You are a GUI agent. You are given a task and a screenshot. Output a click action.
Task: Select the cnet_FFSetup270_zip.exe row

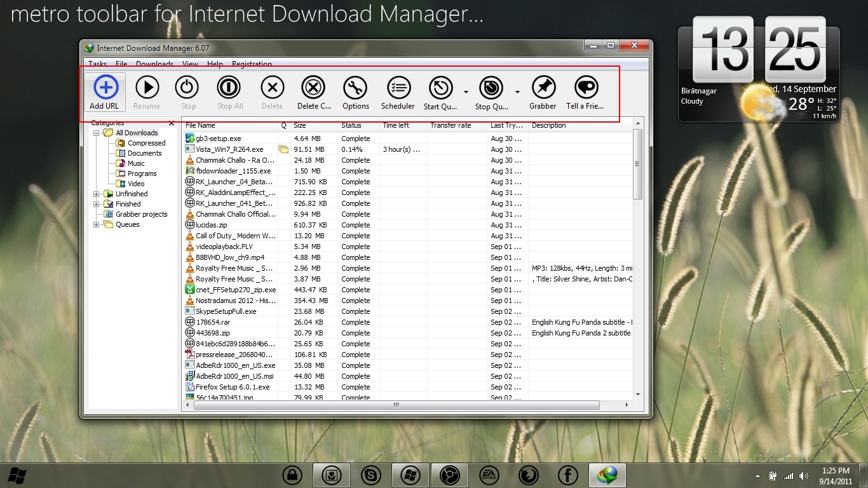click(x=407, y=290)
